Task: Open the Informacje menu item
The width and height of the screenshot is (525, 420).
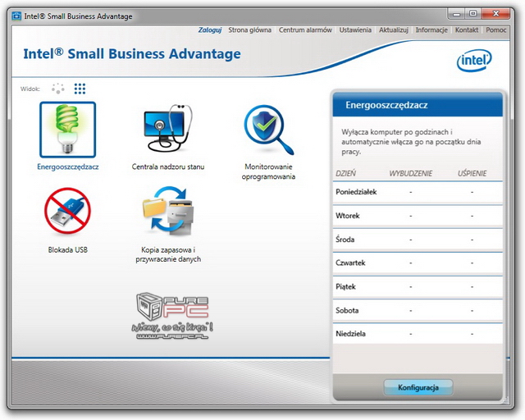Action: [431, 30]
